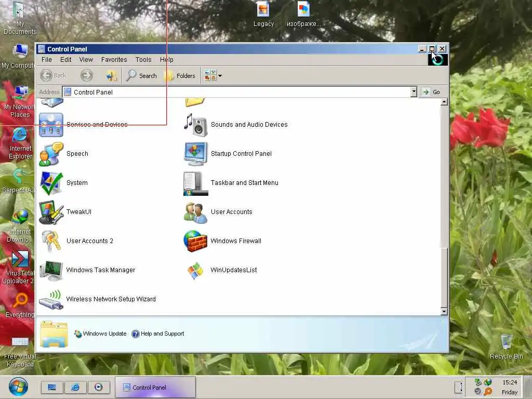Toggle the Folders pane button
532x399 pixels.
(x=180, y=76)
